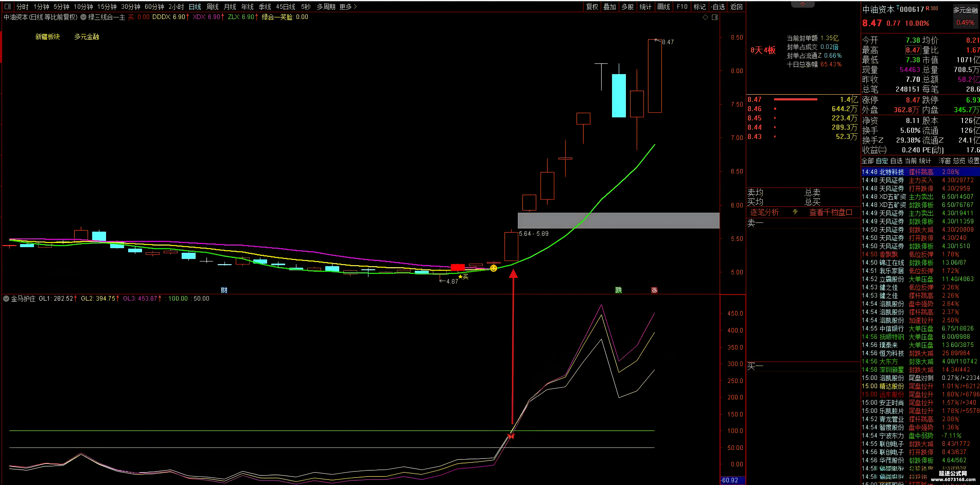Click the gray 5.64-5.89 gap zone band
980x485 pixels.
pos(618,220)
